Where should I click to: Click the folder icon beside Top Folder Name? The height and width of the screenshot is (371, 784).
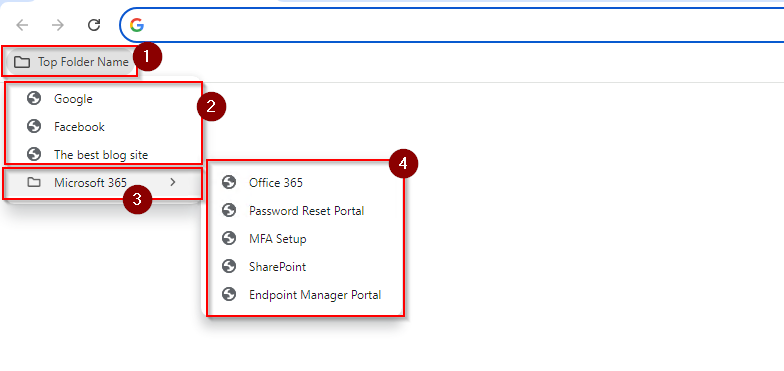pos(22,62)
